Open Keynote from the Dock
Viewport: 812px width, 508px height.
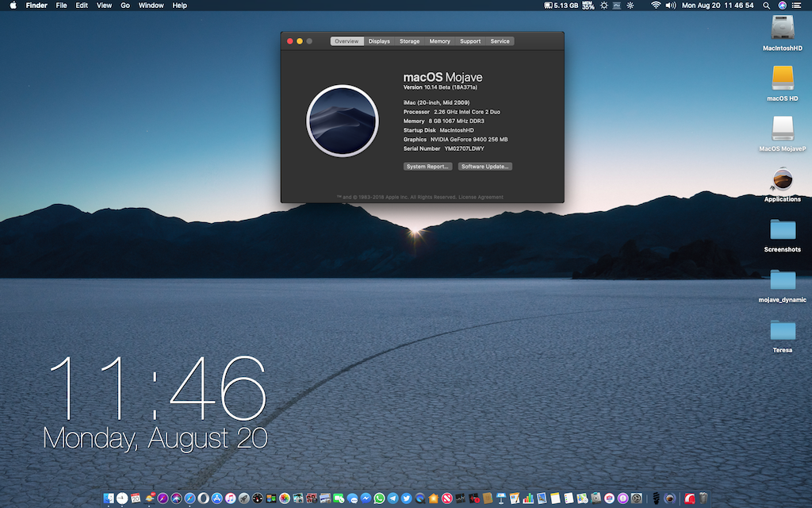501,498
